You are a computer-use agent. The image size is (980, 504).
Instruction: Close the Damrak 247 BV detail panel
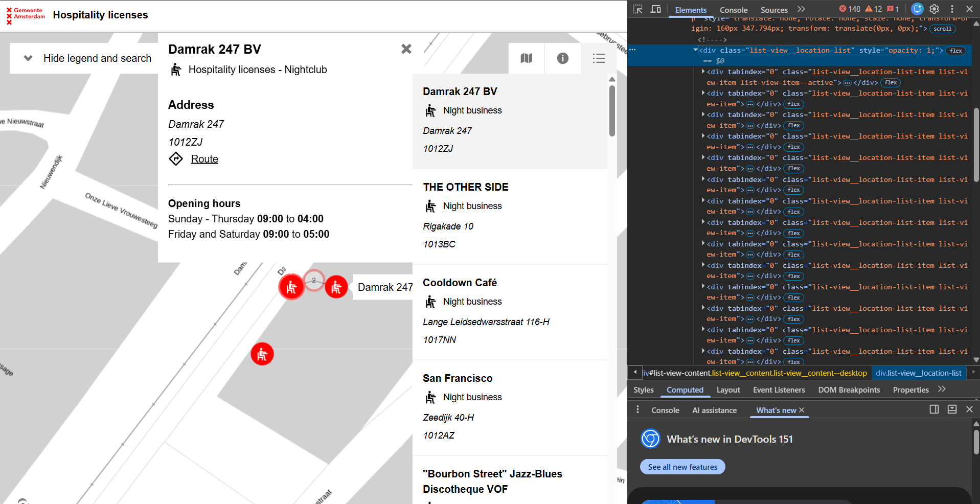(x=406, y=49)
